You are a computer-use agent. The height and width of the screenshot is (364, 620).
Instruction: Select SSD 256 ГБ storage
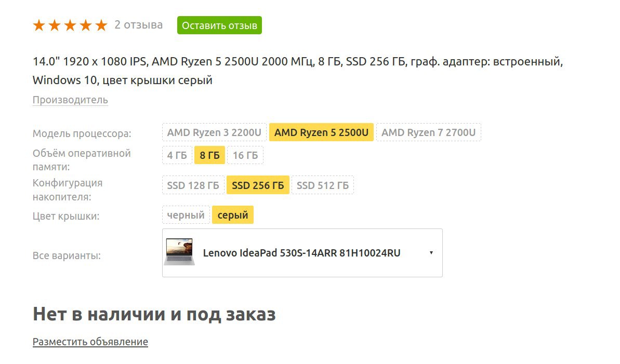pos(258,185)
